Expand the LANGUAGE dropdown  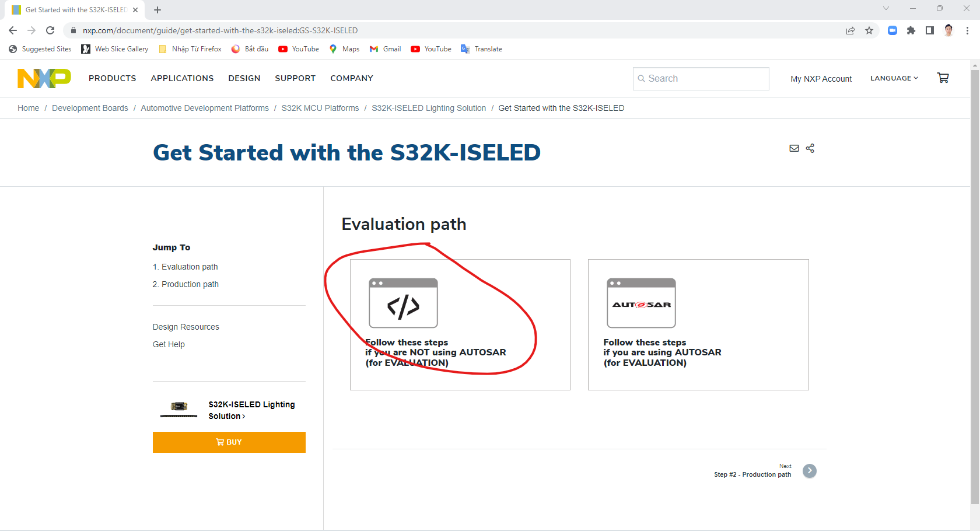[894, 78]
